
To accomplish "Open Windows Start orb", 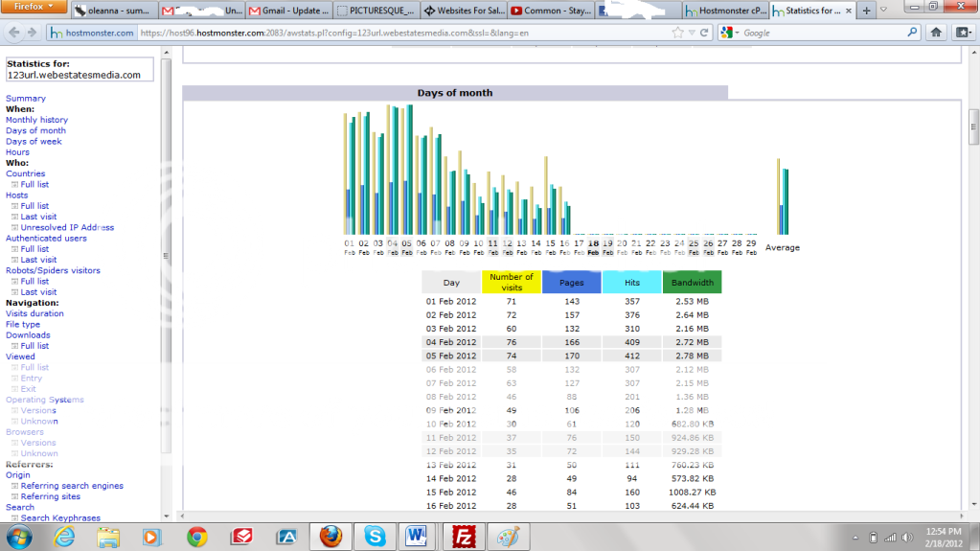I will pyautogui.click(x=19, y=537).
